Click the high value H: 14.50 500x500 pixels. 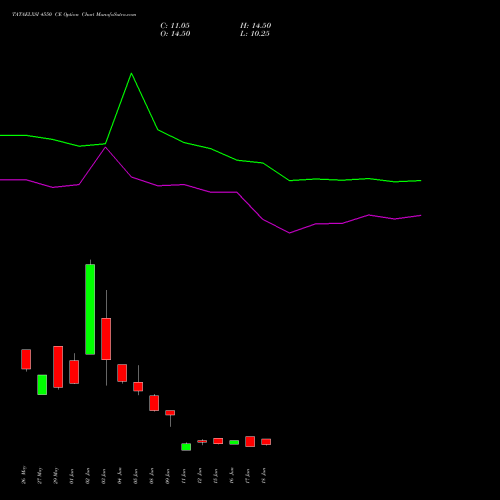pos(256,26)
